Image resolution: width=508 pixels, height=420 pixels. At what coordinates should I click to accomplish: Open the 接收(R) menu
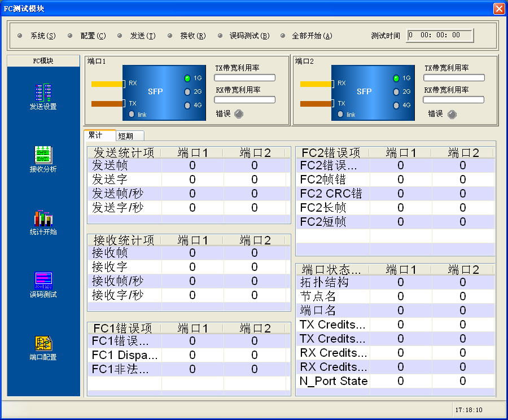pyautogui.click(x=193, y=36)
